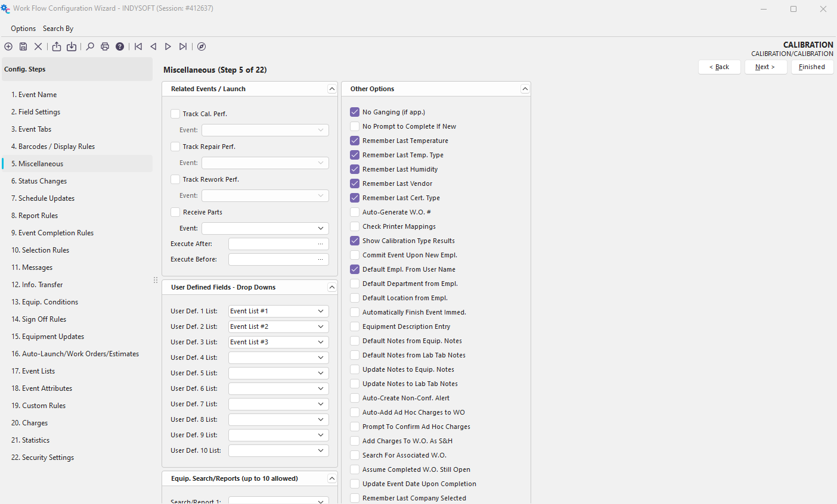Open the Options menu
Viewport: 837px width, 504px height.
point(23,29)
